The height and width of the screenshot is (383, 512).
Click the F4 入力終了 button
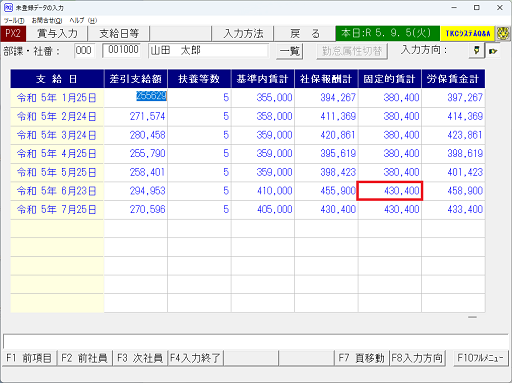click(195, 358)
